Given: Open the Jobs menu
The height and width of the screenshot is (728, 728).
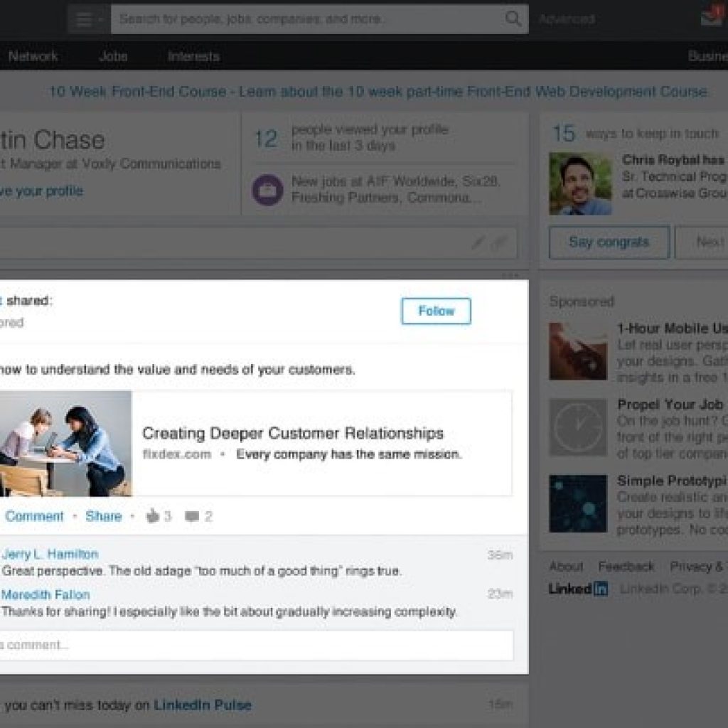Looking at the screenshot, I should pos(113,56).
